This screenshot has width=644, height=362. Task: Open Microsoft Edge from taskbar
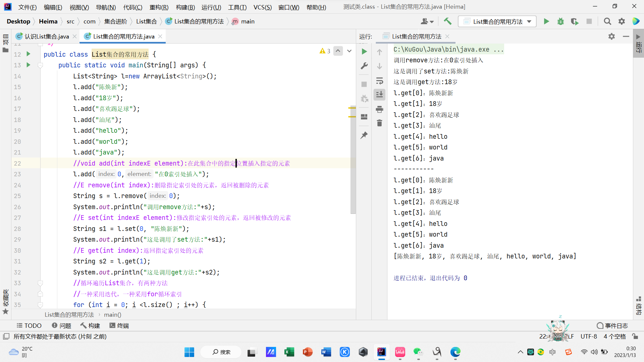tap(455, 352)
